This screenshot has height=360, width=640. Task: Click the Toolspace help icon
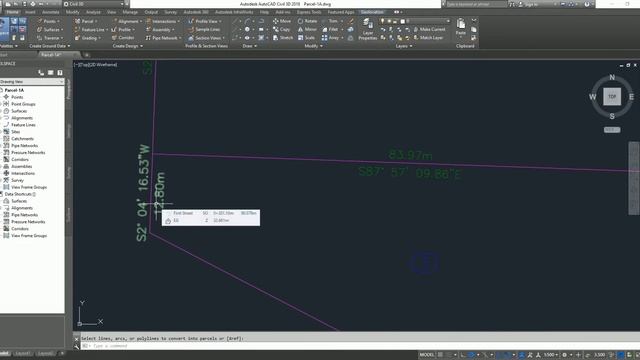click(x=60, y=73)
